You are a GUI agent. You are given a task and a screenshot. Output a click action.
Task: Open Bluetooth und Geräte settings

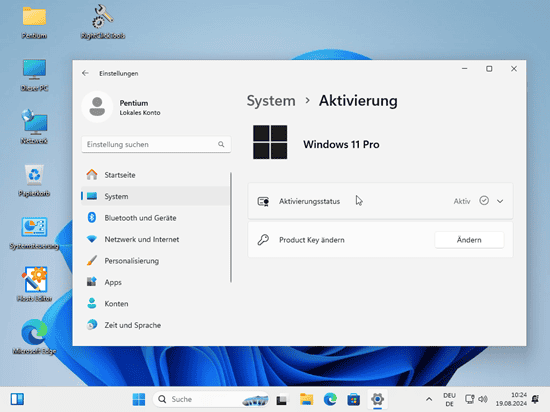tap(155, 218)
